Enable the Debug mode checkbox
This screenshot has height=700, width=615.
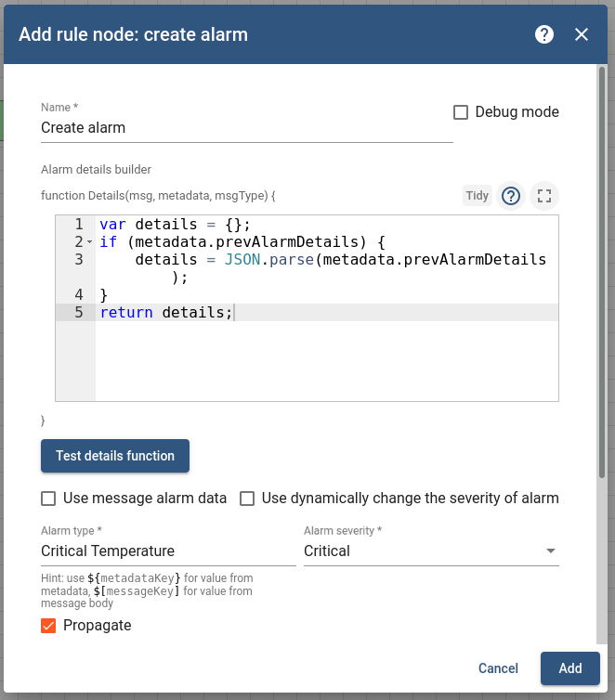coord(461,112)
